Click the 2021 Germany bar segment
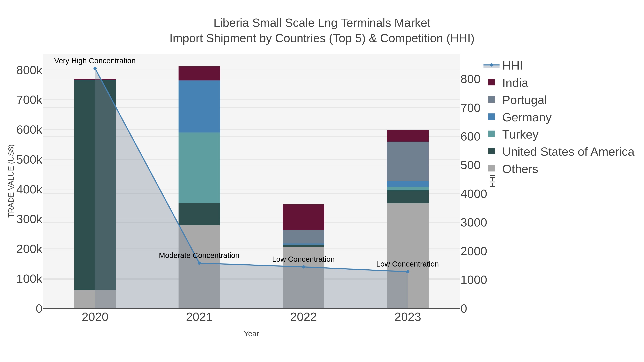Image resolution: width=644 pixels, height=362 pixels. click(x=199, y=106)
